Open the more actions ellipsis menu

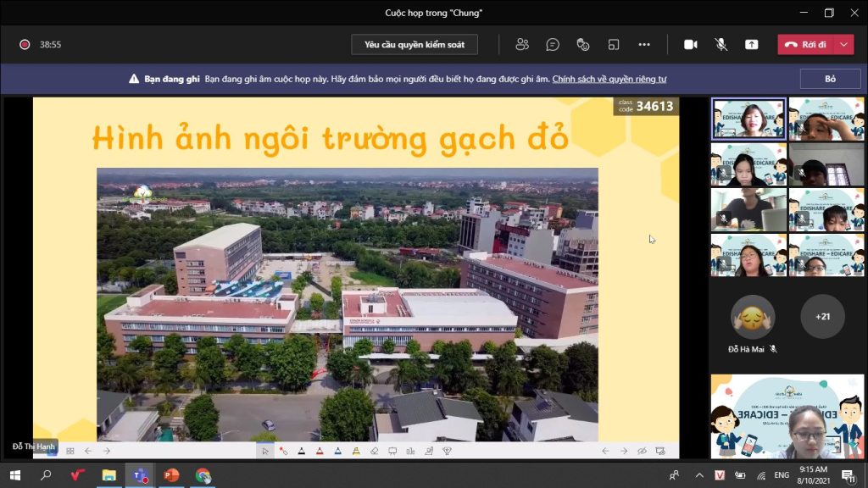click(x=644, y=45)
